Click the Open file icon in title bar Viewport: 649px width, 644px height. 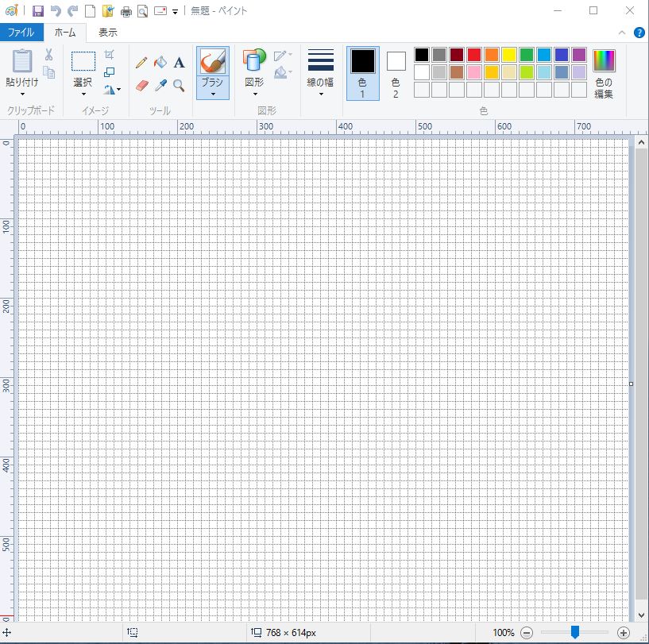[x=108, y=11]
